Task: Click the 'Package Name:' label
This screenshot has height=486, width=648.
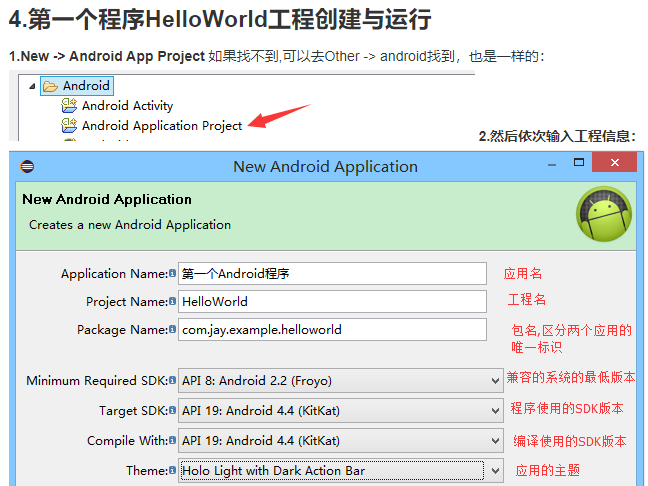Action: point(122,330)
